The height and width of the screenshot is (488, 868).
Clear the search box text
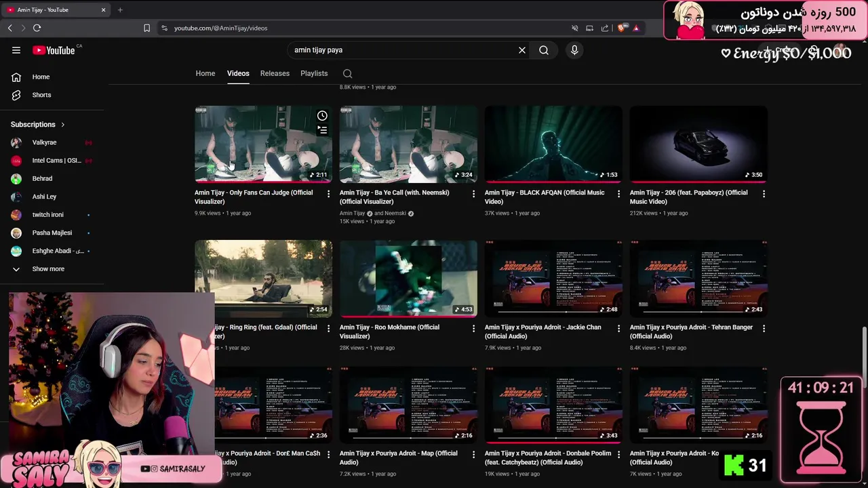coord(522,50)
